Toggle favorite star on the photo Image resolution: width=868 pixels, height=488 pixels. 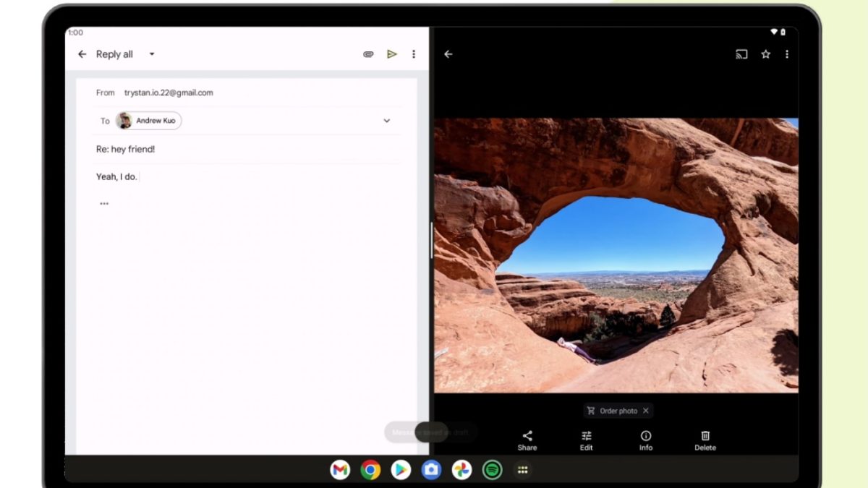(765, 54)
